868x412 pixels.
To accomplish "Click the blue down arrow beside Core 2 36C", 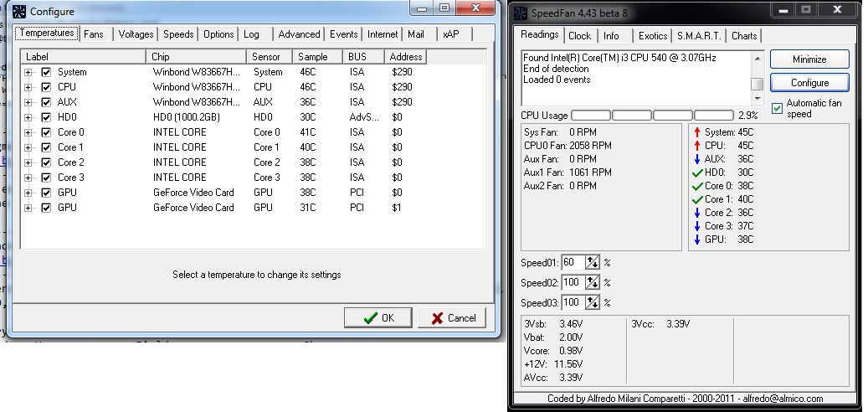I will 697,213.
